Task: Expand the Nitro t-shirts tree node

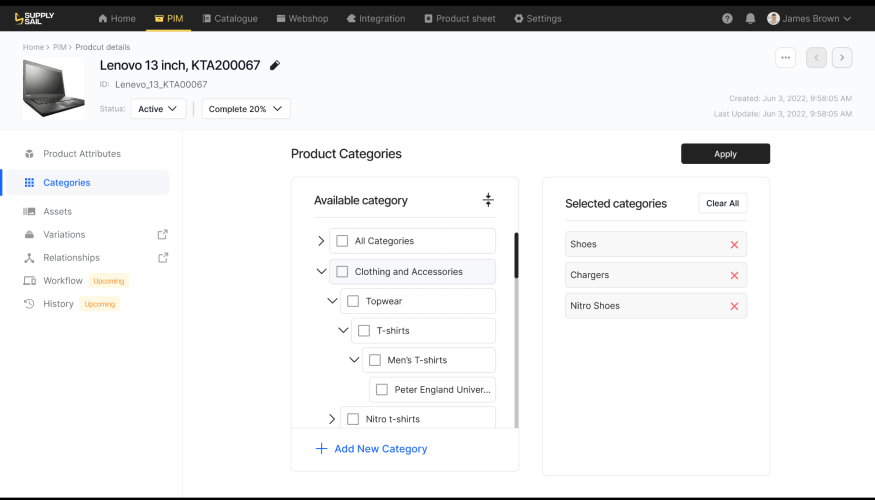Action: point(332,419)
